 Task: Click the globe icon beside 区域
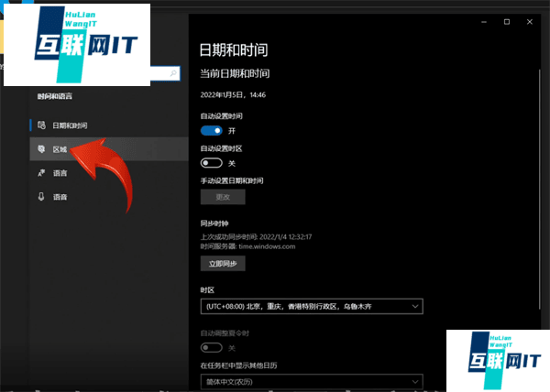(41, 147)
